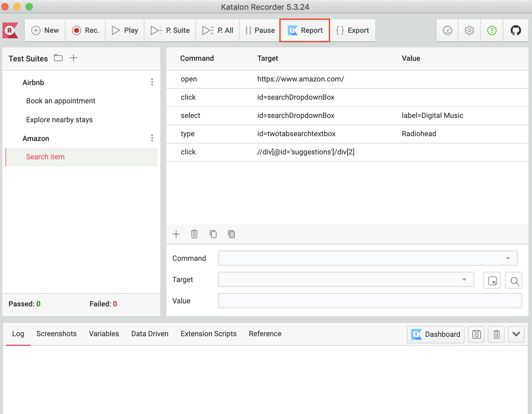Switch to the Log tab
Screen dimensions: 532x414
click(x=18, y=334)
